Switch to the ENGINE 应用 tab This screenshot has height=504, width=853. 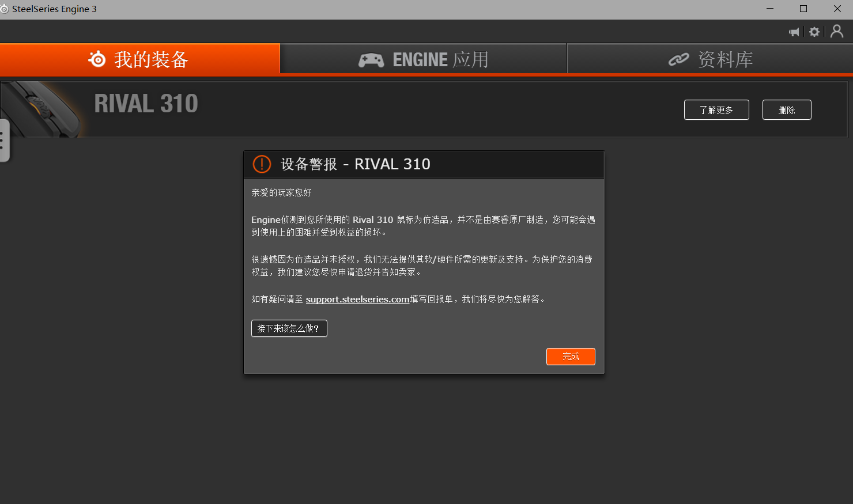click(x=424, y=59)
